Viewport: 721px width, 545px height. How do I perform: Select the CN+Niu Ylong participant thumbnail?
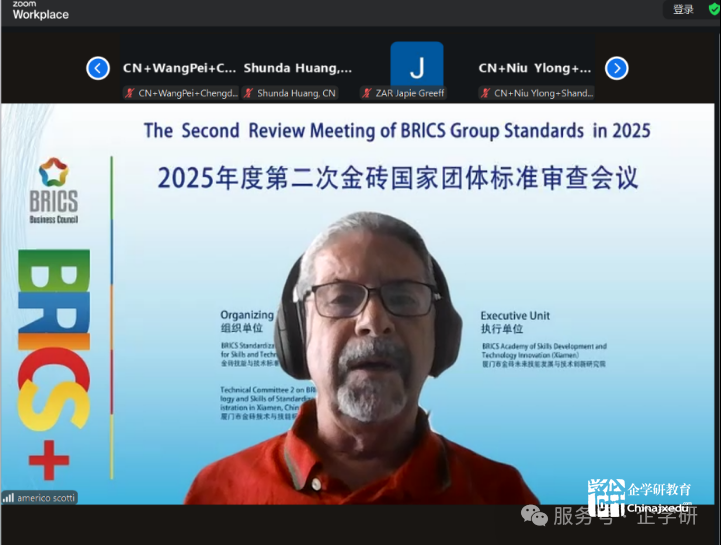535,68
